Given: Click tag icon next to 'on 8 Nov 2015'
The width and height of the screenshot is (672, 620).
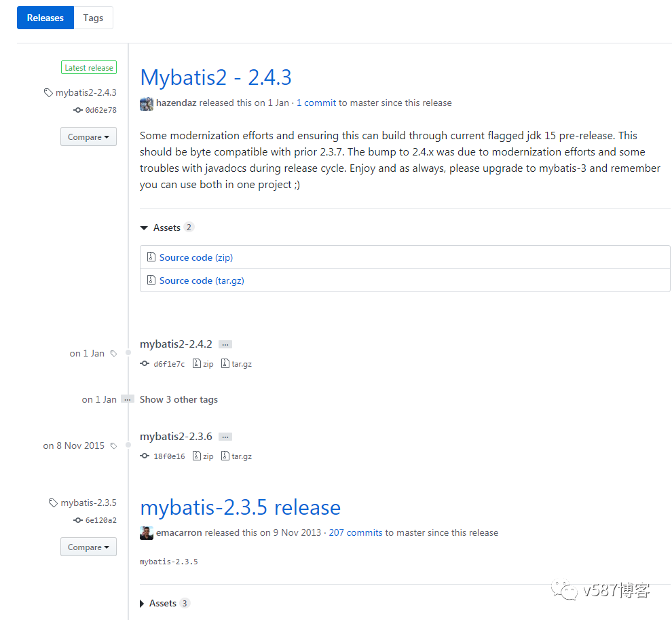Looking at the screenshot, I should click(x=113, y=446).
